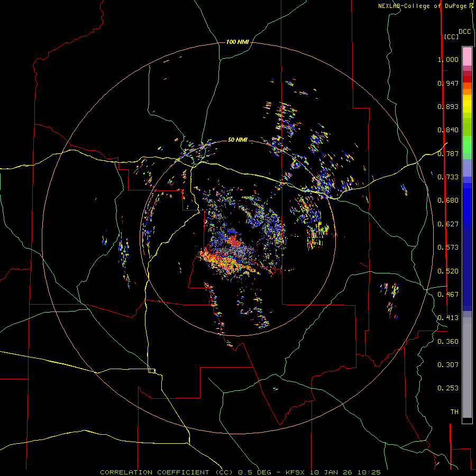Select the 0.627 scale label

[x=448, y=224]
